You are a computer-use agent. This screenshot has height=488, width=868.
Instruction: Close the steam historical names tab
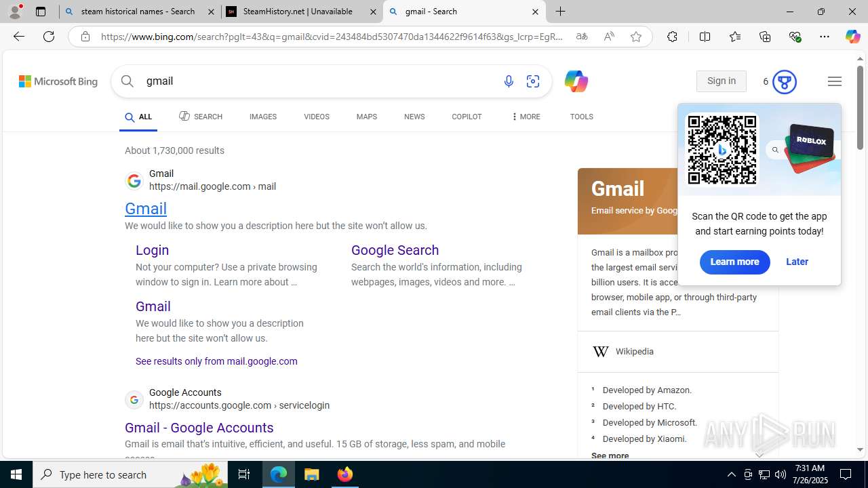[210, 12]
